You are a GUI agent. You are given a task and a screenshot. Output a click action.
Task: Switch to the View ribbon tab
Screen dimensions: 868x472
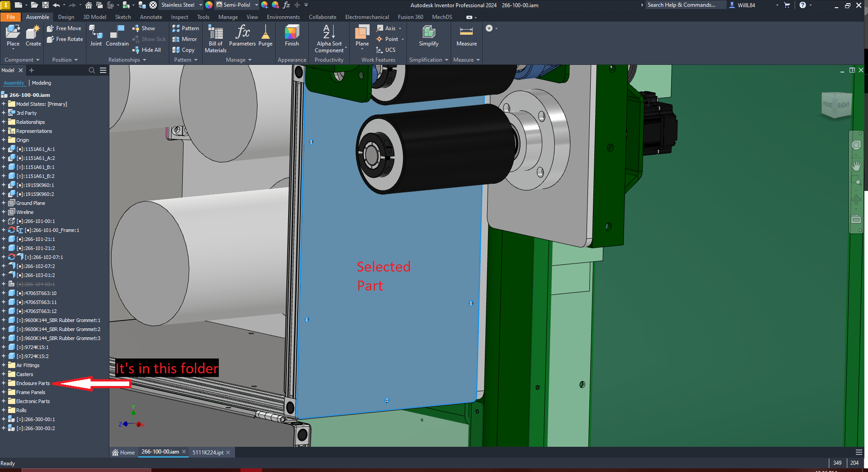[x=252, y=17]
